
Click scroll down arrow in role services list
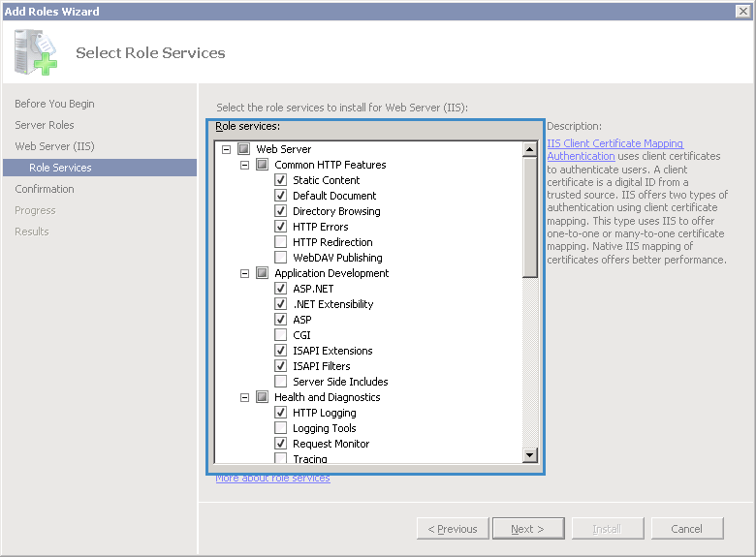529,455
